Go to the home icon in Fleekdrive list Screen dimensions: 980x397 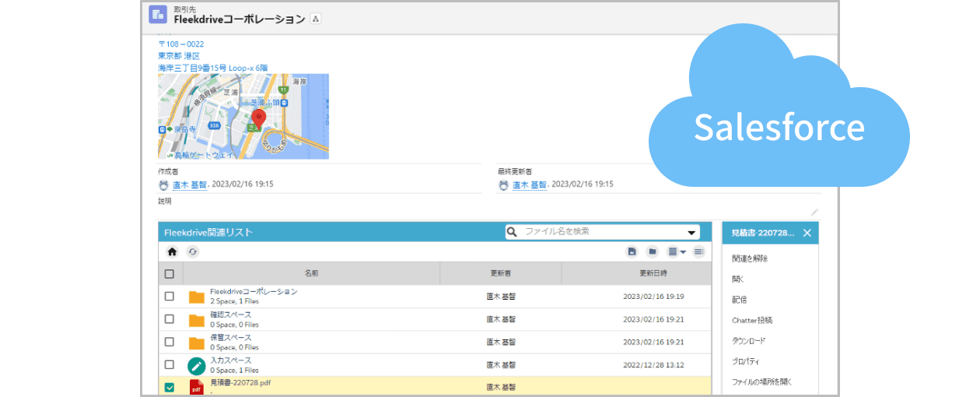pyautogui.click(x=173, y=252)
